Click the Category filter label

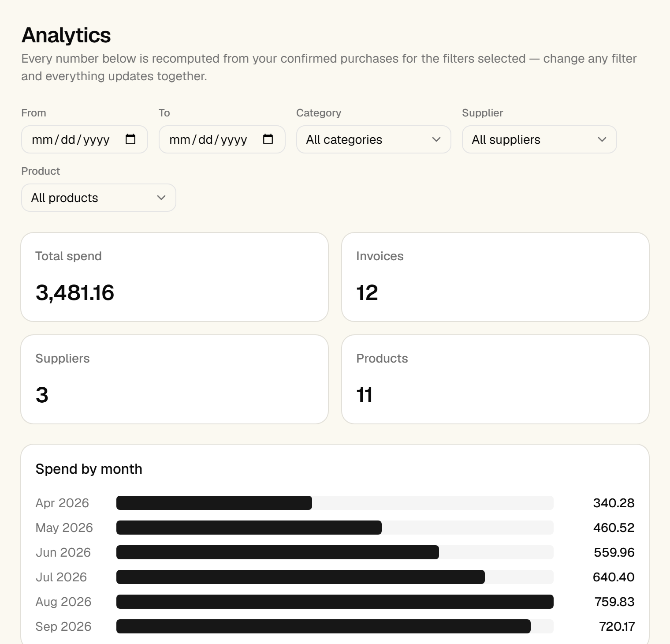pyautogui.click(x=319, y=113)
